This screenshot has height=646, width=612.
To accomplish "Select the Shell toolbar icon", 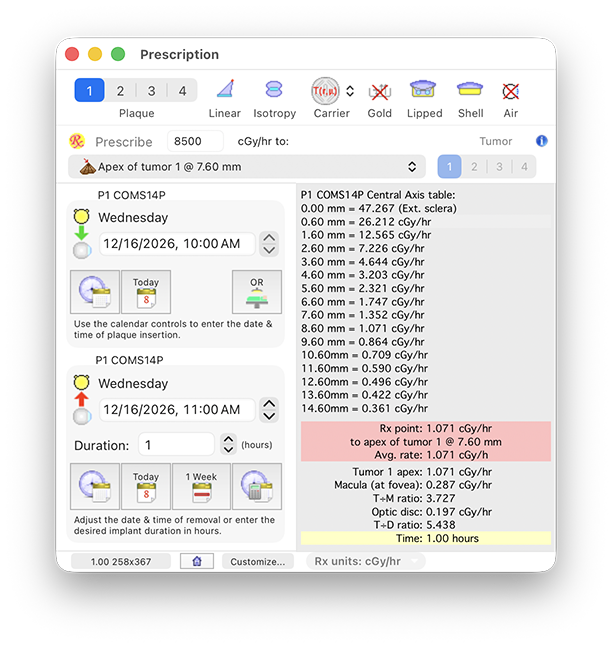I will (470, 91).
